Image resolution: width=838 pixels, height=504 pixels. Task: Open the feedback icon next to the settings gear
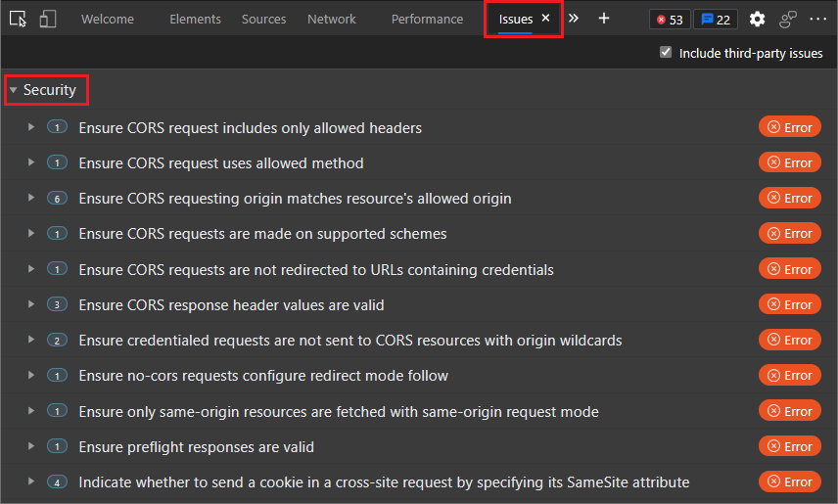(x=788, y=20)
